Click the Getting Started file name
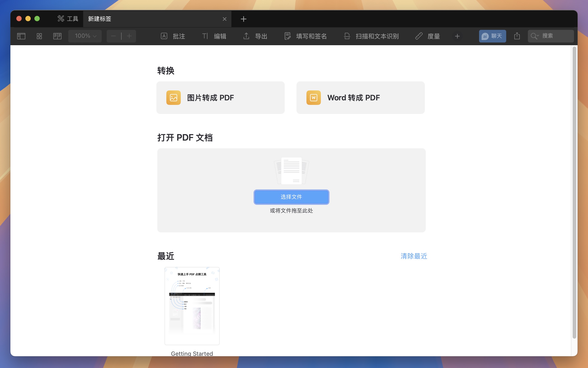 [192, 353]
